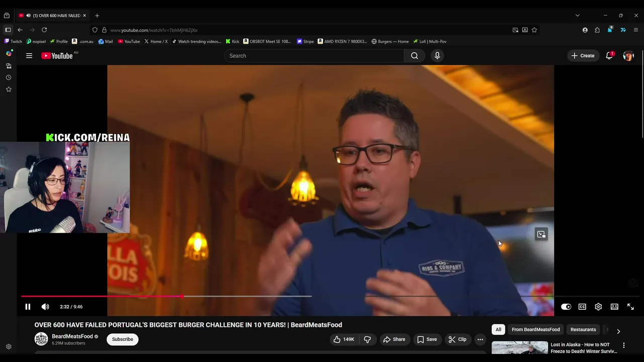Create a Clip of the video
Screen dimensions: 644x362
pyautogui.click(x=457, y=339)
